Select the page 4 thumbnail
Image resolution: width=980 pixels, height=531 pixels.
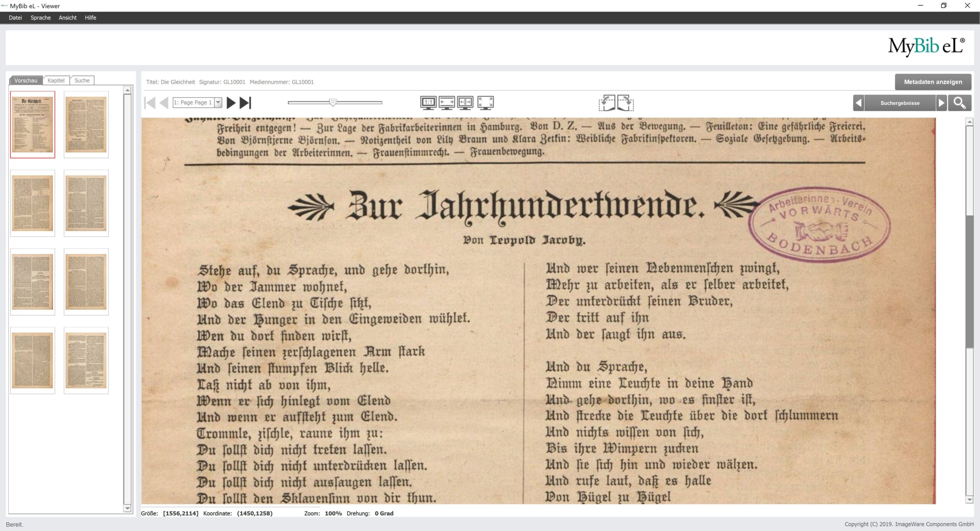(x=86, y=203)
